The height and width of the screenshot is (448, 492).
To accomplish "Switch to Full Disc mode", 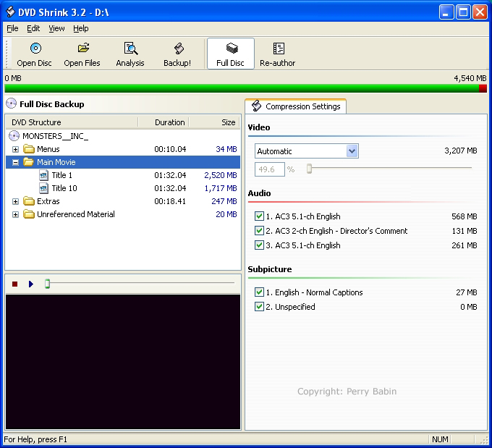I will [231, 54].
